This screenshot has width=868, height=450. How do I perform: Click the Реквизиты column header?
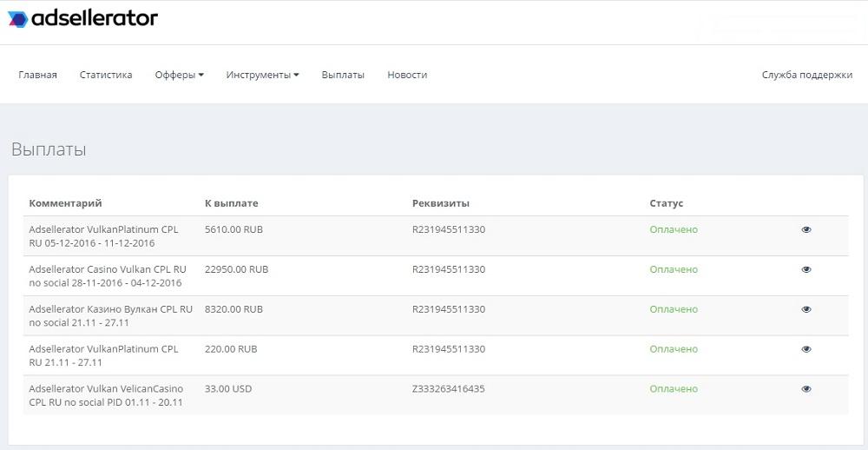coord(441,203)
